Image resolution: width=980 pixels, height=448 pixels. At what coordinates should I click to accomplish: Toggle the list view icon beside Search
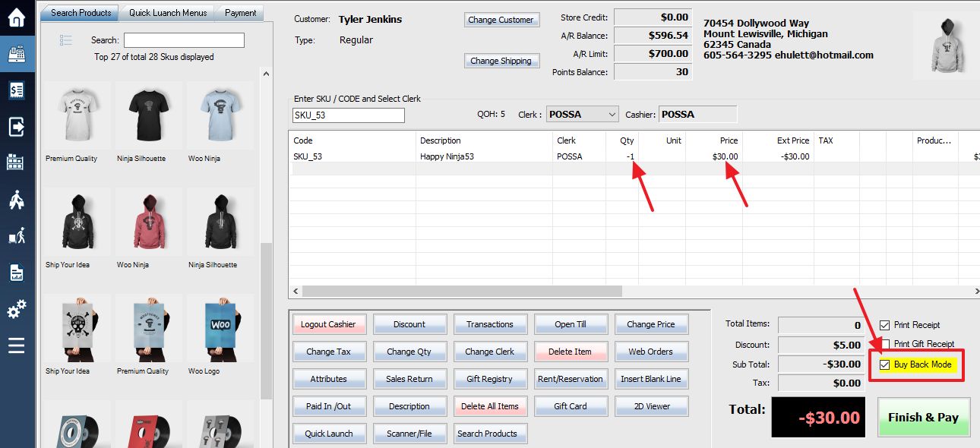(x=65, y=40)
